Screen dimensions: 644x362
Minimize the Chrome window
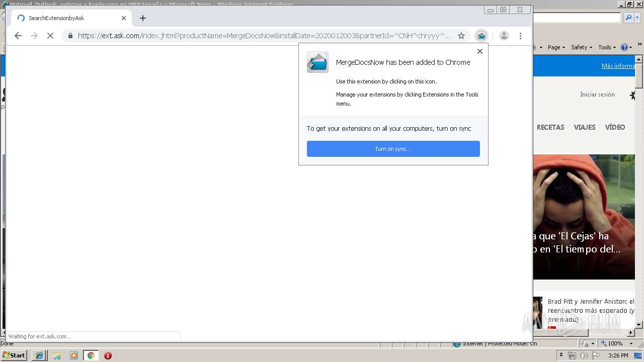pyautogui.click(x=490, y=10)
